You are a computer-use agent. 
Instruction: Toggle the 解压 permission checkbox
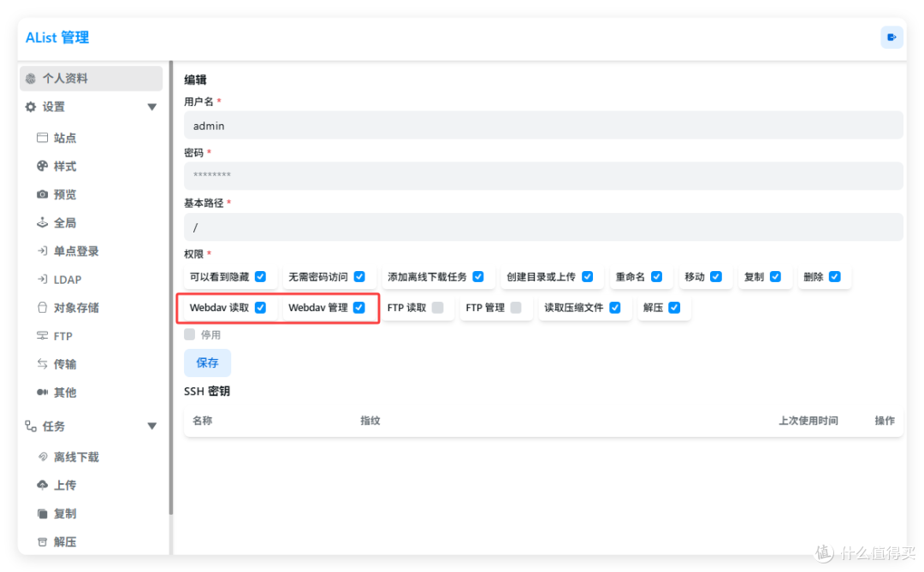675,308
